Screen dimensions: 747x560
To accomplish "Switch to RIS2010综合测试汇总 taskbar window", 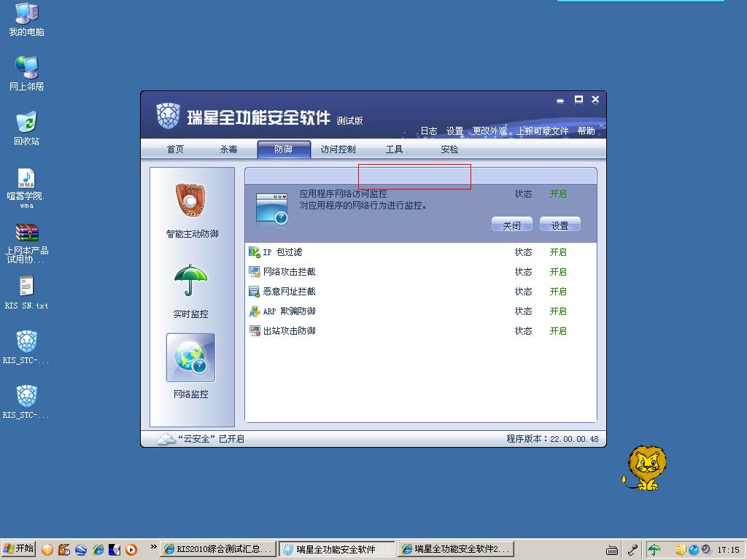I will click(x=218, y=550).
